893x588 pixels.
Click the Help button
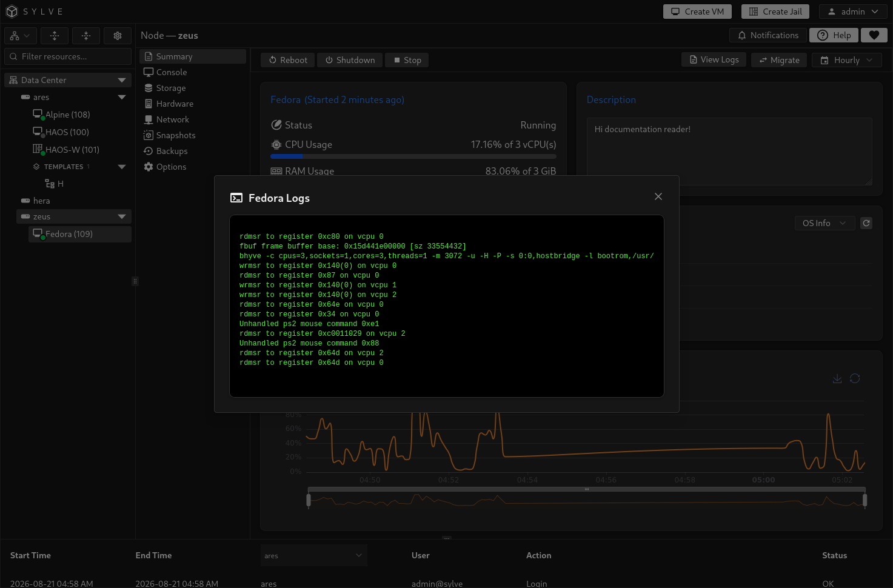point(834,35)
